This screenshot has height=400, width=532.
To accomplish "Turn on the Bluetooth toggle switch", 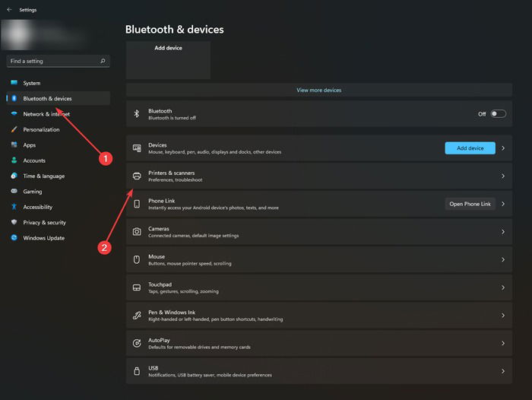I will [498, 114].
